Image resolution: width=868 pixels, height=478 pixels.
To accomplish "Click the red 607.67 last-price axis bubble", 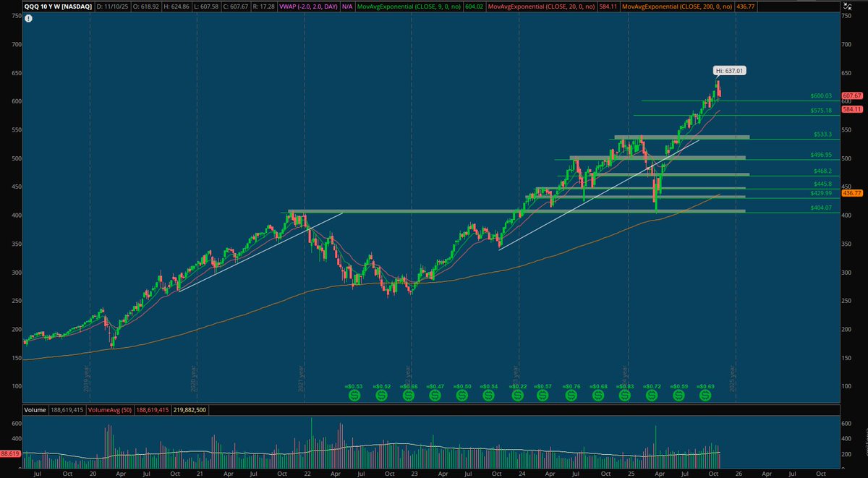I will point(853,96).
